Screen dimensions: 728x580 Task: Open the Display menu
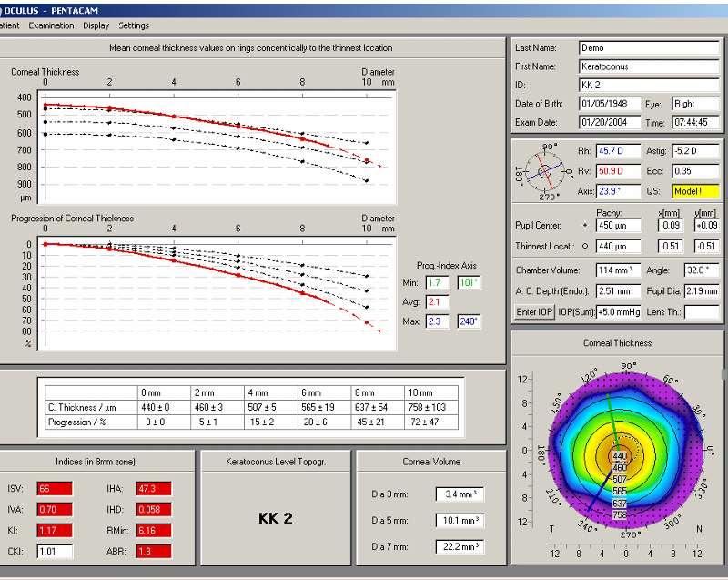(96, 25)
